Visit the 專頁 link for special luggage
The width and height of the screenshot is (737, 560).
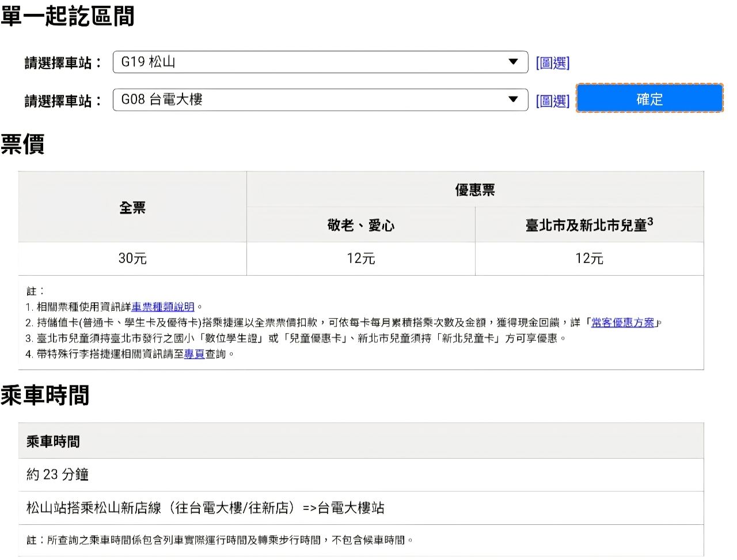pos(195,354)
